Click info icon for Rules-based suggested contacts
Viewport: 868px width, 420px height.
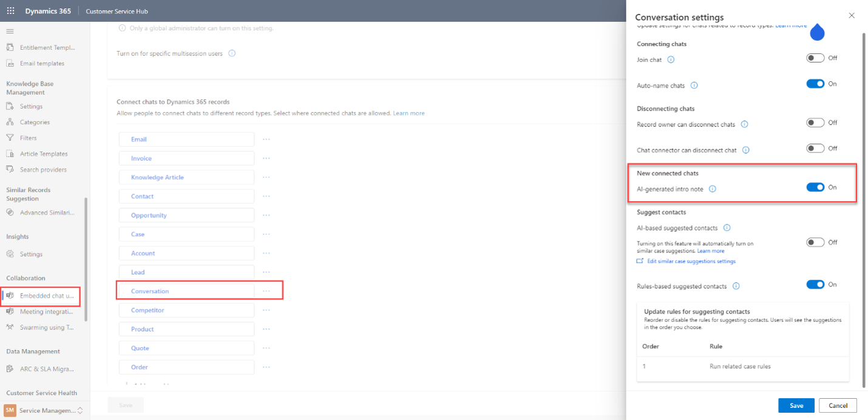coord(736,286)
